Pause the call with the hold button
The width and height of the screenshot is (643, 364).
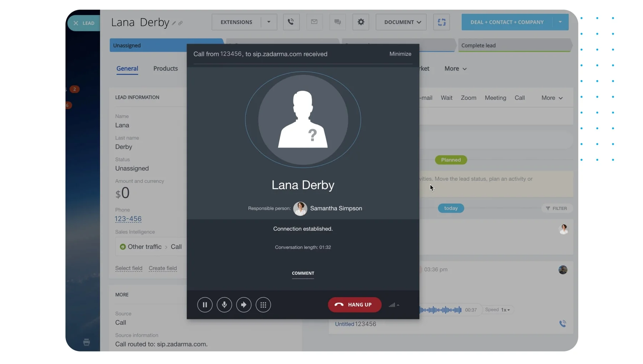[x=205, y=305]
